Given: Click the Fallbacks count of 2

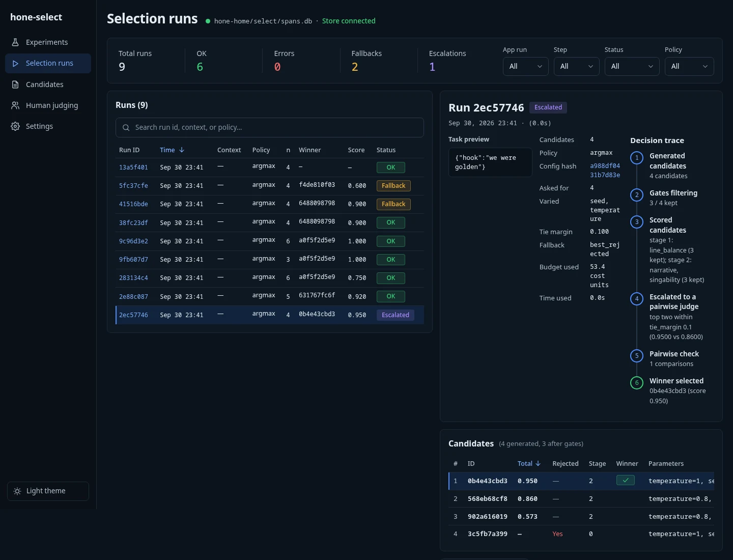Looking at the screenshot, I should tap(355, 67).
